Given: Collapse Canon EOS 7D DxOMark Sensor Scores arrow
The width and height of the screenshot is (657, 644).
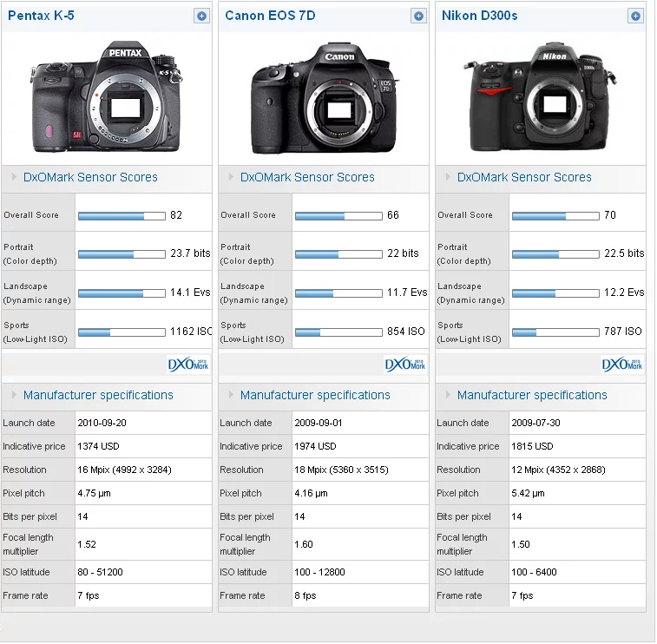Looking at the screenshot, I should point(231,177).
